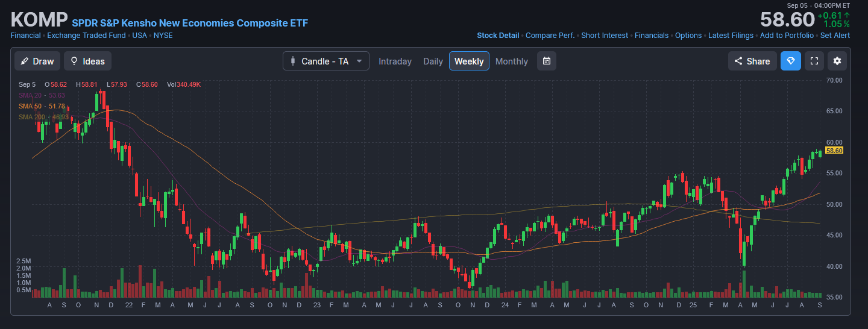Click the lightbulb icon in Ideas button
This screenshot has width=868, height=329.
[74, 61]
